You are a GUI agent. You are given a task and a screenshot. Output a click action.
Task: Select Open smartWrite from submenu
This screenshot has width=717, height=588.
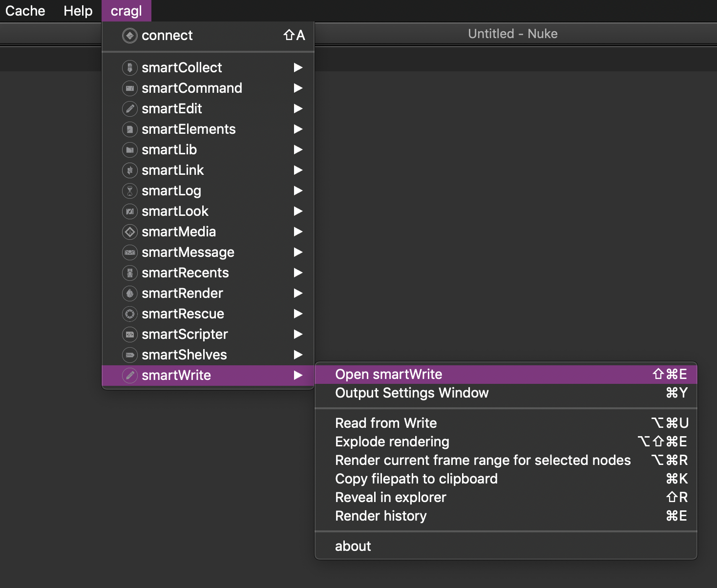[389, 375]
